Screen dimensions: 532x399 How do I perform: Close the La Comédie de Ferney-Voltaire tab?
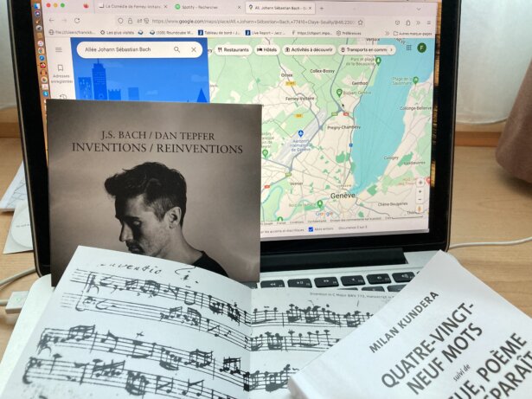pyautogui.click(x=165, y=6)
